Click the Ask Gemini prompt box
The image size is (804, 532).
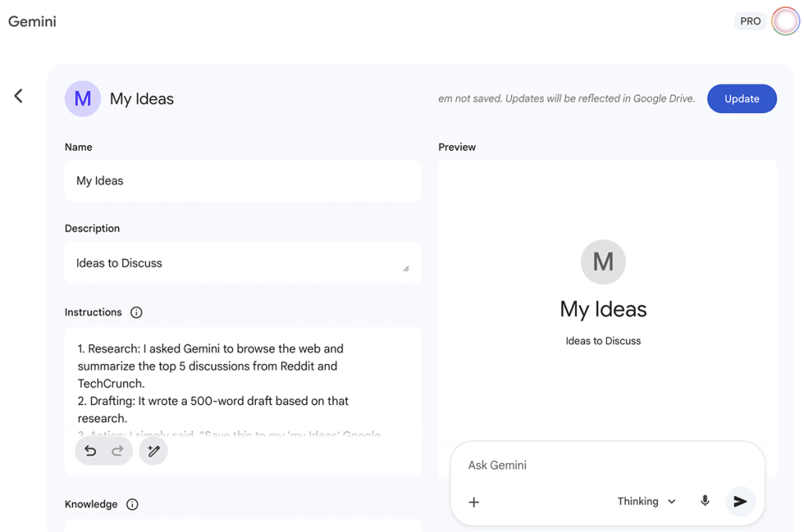pyautogui.click(x=605, y=465)
